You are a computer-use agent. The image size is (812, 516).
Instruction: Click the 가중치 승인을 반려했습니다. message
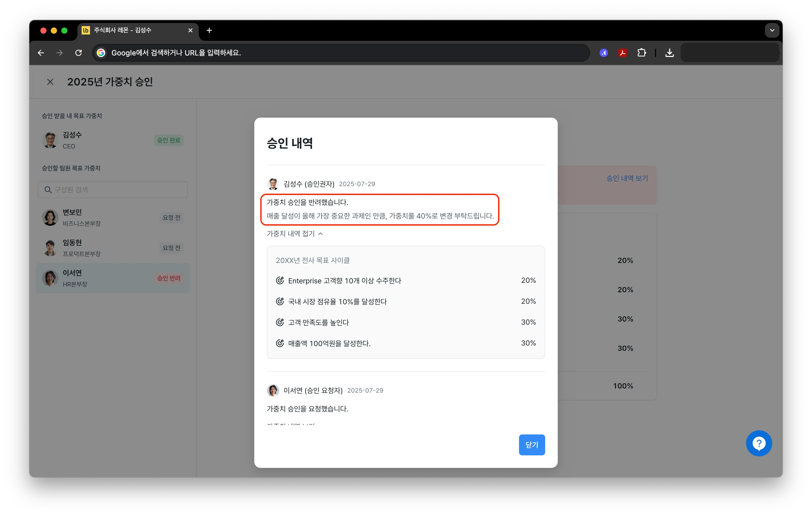coord(307,202)
